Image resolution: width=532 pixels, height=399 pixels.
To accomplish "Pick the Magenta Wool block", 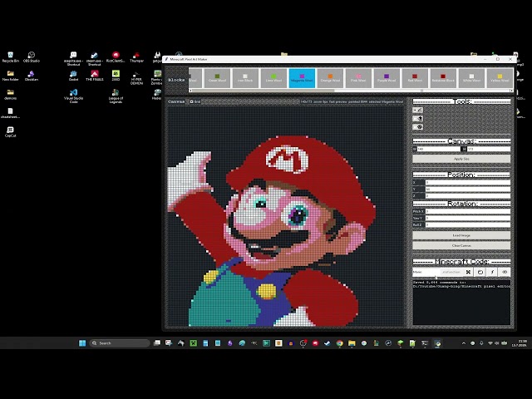I will coord(302,78).
